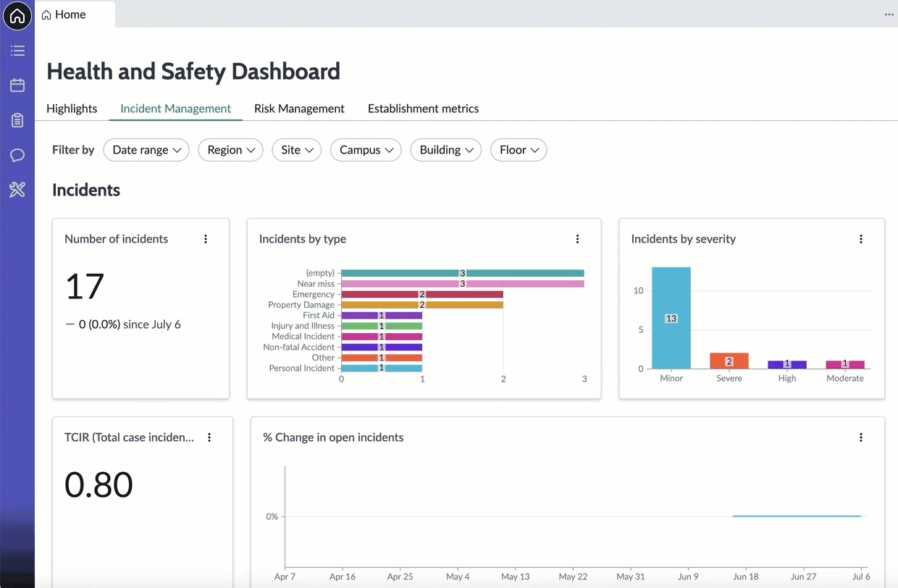Open the clipboard icon in sidebar
898x588 pixels.
[17, 120]
